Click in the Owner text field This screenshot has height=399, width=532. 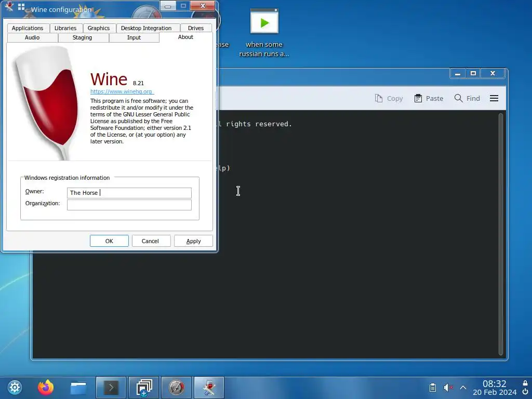[129, 193]
